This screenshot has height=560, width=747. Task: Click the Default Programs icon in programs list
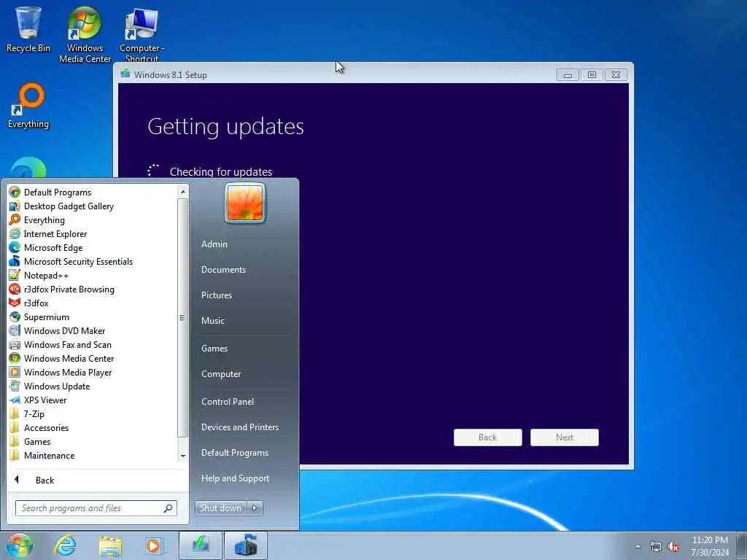click(15, 192)
